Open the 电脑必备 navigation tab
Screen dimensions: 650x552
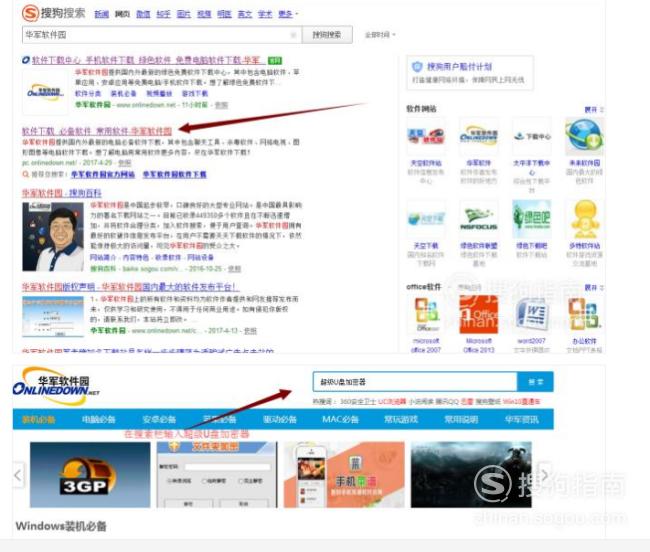[99, 419]
